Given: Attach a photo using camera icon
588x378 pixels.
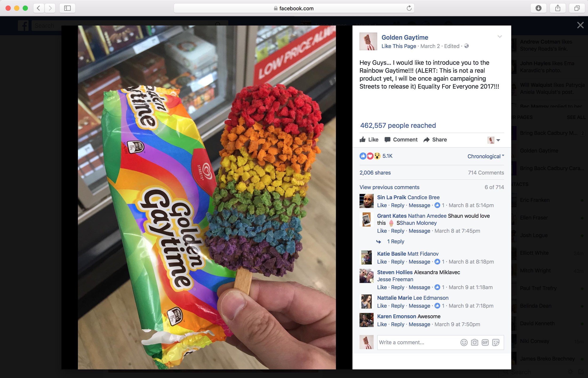Looking at the screenshot, I should tap(474, 343).
